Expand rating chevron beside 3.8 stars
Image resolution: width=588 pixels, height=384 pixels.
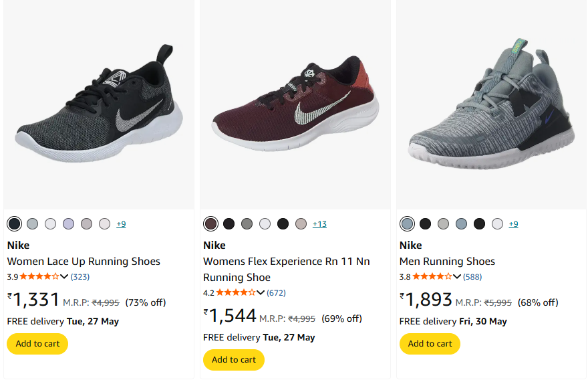pyautogui.click(x=457, y=276)
